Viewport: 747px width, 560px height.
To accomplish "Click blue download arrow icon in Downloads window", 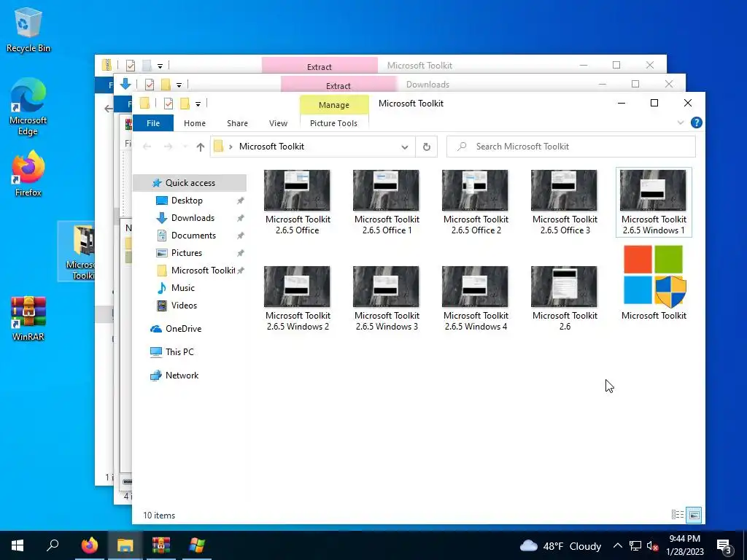I will pyautogui.click(x=125, y=85).
